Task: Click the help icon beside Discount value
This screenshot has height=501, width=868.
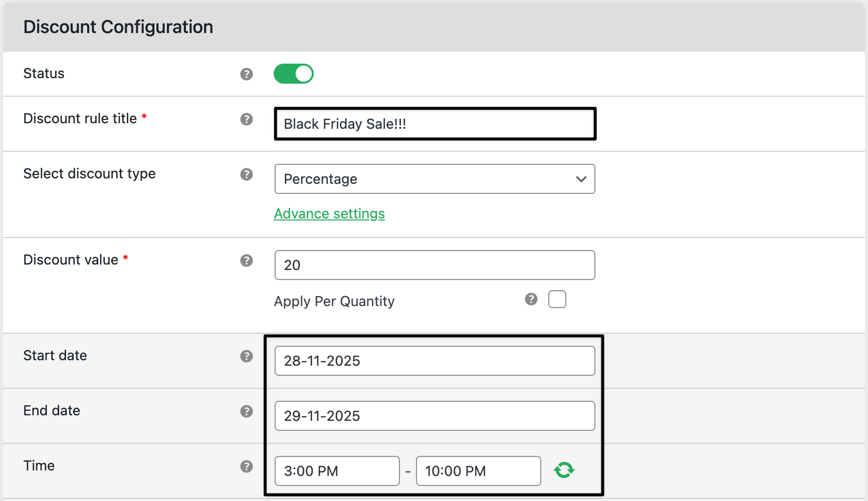Action: [x=246, y=261]
